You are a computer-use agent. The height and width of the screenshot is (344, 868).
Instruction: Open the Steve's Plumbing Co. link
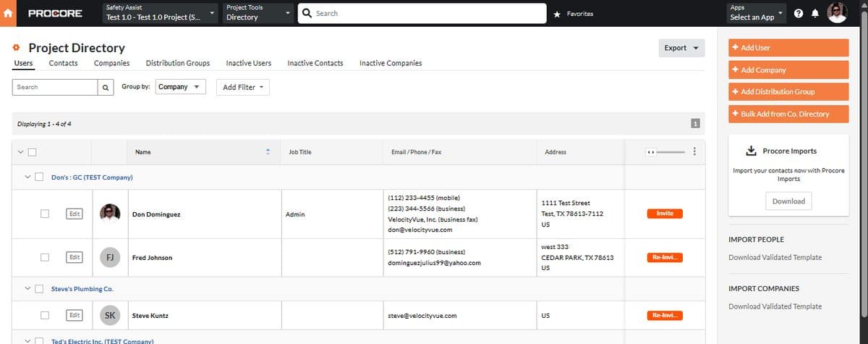pos(82,289)
